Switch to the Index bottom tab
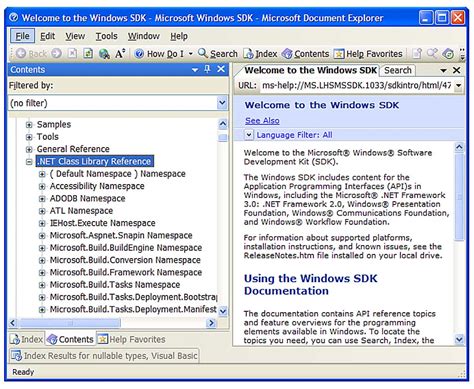Image resolution: width=474 pixels, height=389 pixels. coord(27,339)
